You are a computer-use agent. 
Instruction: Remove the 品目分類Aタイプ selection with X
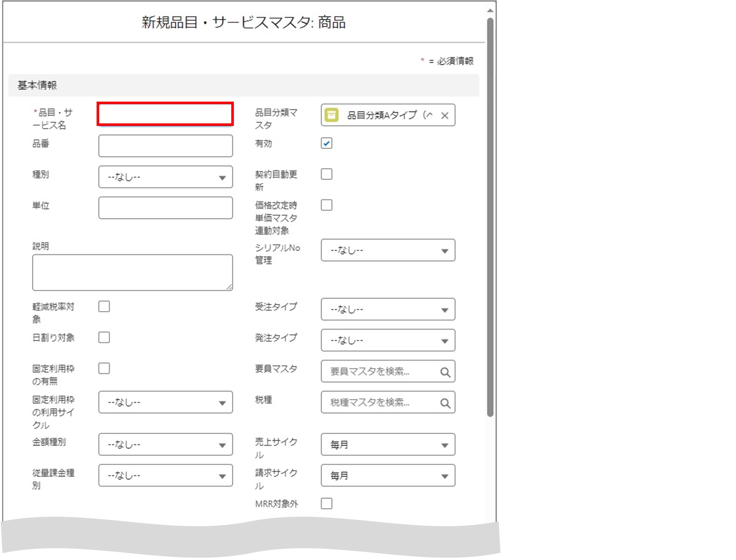coord(444,115)
